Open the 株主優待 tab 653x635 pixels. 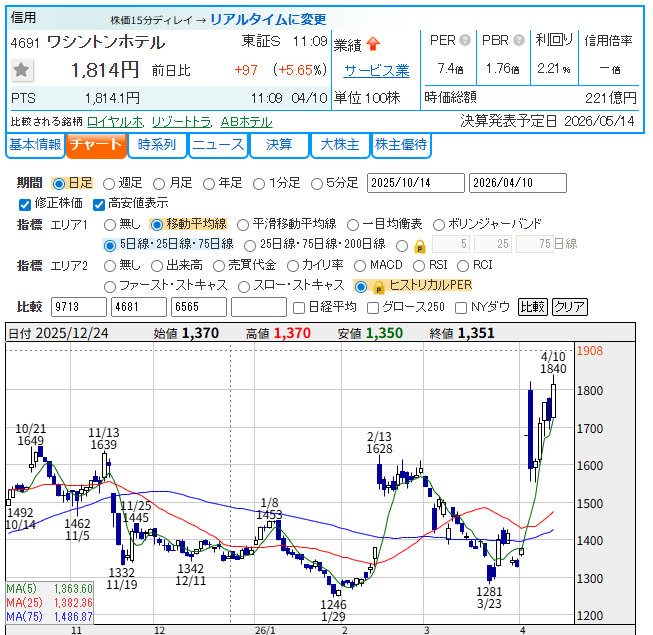pos(401,145)
